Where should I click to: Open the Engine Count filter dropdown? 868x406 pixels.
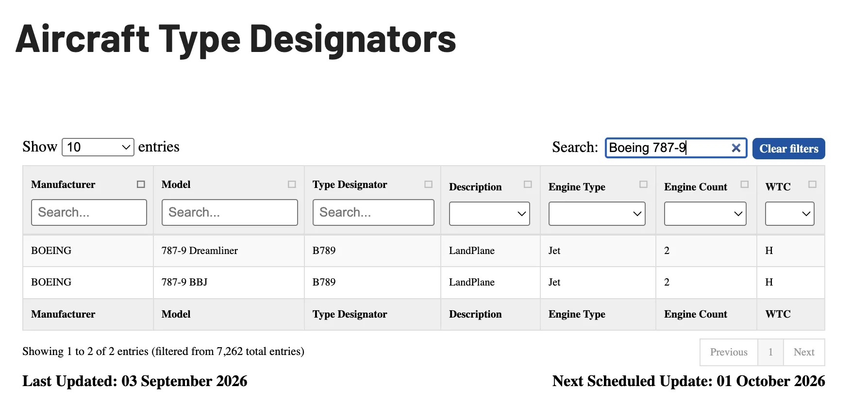(705, 214)
